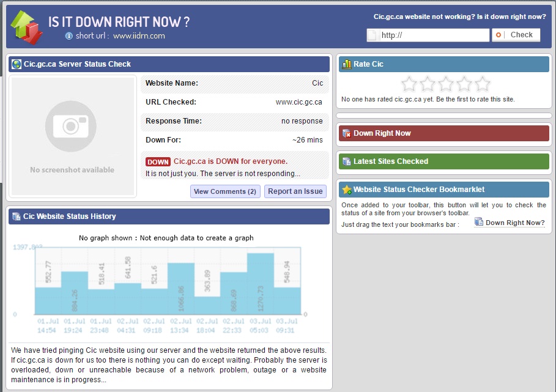
Task: Click the Website Status Checker Bookmarklet header
Action: (x=444, y=190)
